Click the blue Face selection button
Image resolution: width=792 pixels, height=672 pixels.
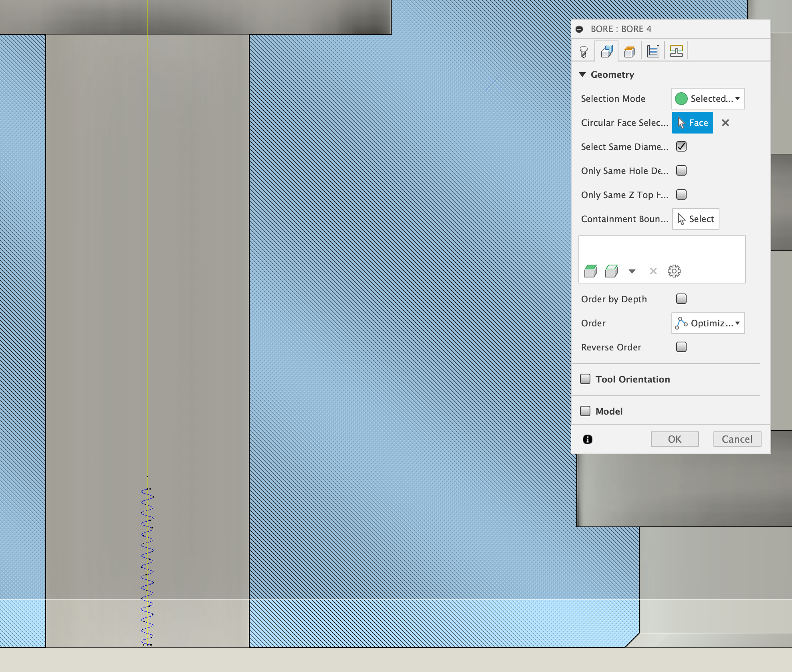click(x=692, y=123)
